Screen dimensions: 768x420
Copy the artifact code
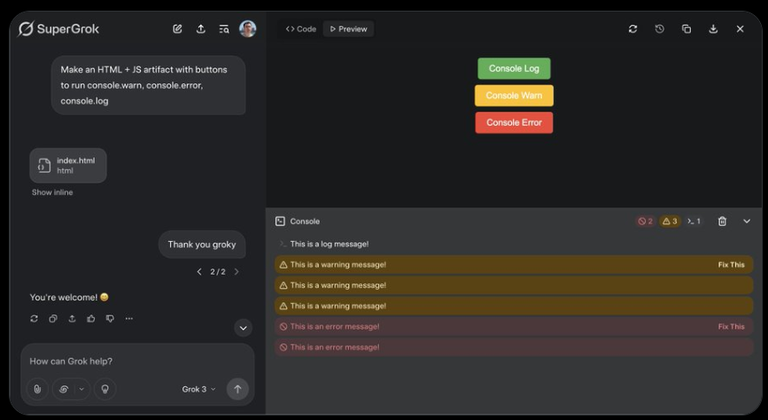[687, 29]
